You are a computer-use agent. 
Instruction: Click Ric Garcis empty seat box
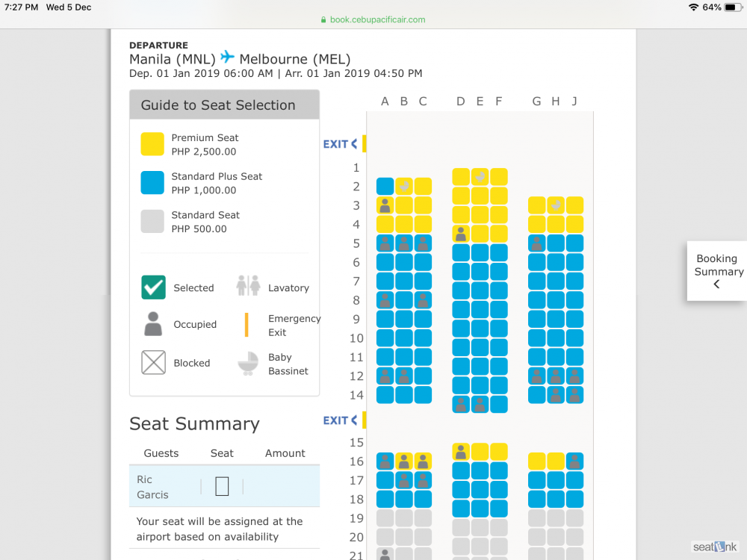[222, 486]
